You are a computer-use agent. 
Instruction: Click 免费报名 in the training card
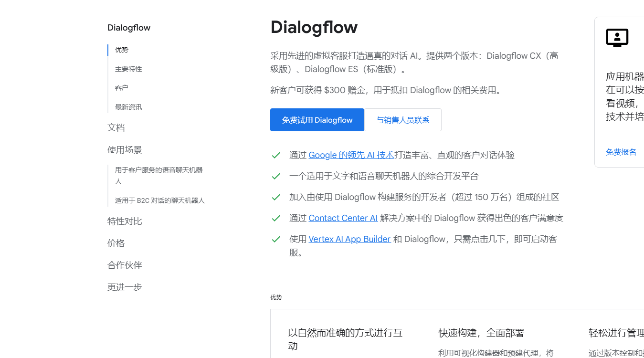621,152
